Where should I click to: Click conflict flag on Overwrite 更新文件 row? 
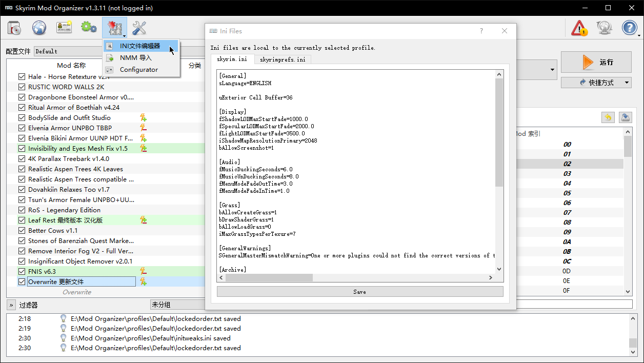click(144, 282)
